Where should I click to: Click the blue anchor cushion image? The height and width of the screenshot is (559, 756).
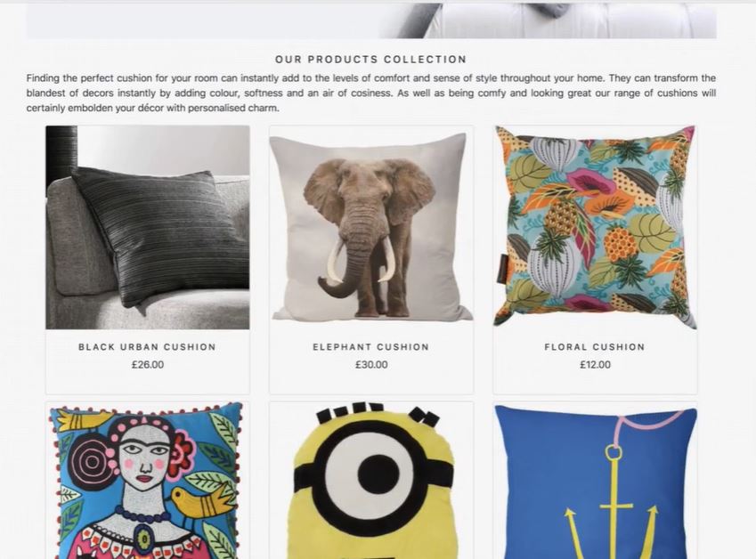[x=595, y=481]
